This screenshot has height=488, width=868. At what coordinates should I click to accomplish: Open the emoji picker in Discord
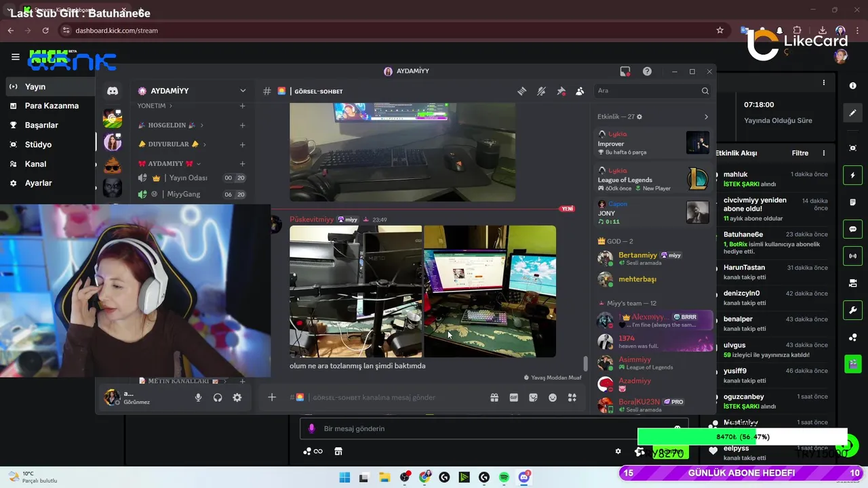coord(553,397)
